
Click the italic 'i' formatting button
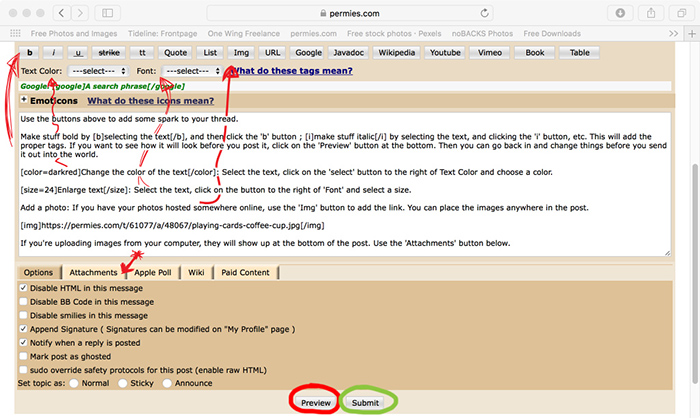click(54, 52)
